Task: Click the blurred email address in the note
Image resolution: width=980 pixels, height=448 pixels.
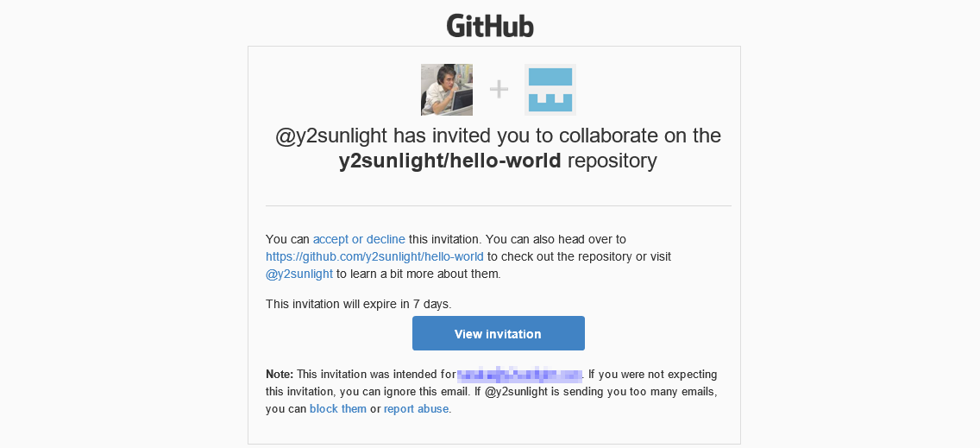Action: coord(519,375)
